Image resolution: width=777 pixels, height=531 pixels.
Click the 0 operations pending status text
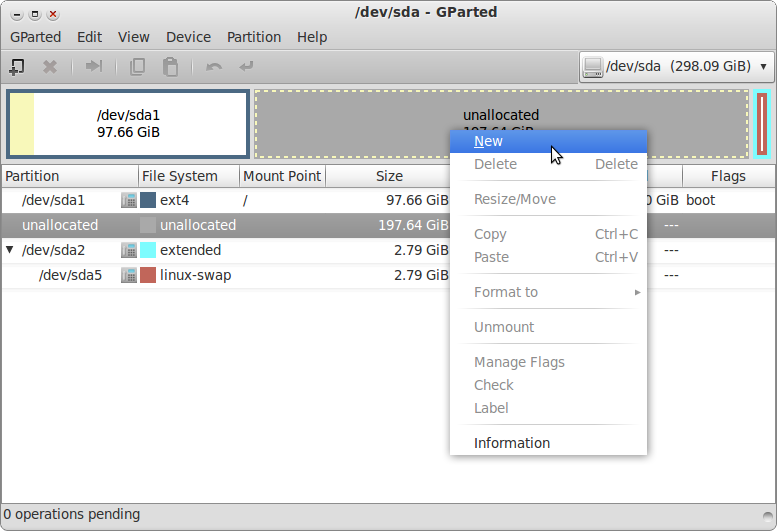(x=72, y=514)
